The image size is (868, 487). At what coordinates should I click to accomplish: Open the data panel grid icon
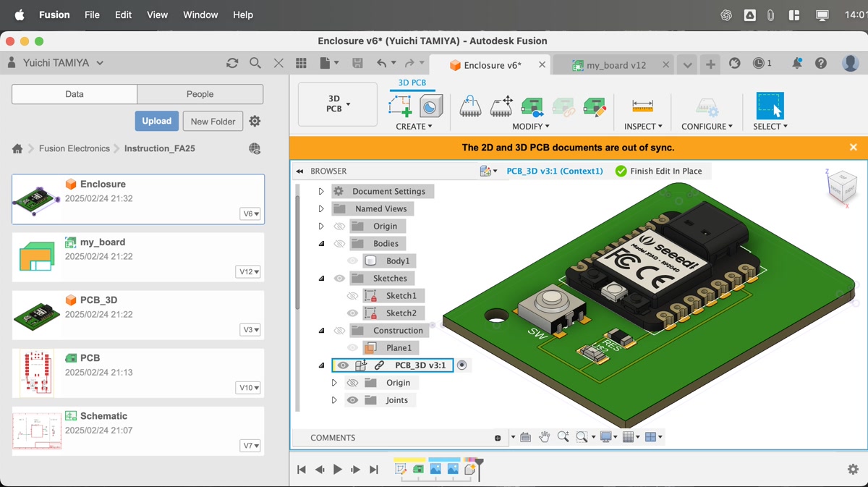tap(301, 63)
